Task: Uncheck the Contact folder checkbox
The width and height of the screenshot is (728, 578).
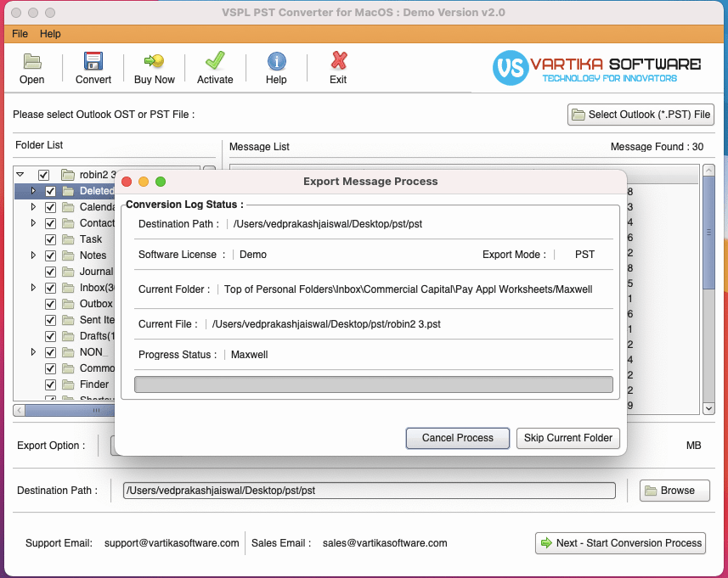Action: click(x=51, y=223)
